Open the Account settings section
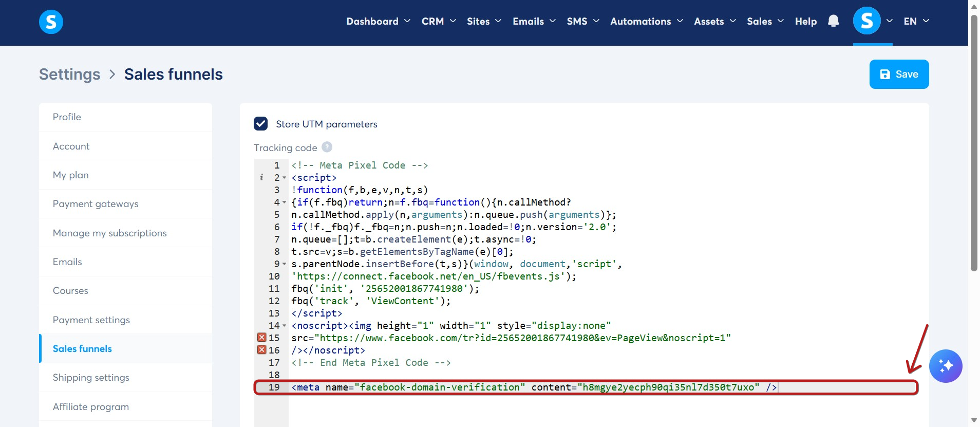 (x=125, y=146)
